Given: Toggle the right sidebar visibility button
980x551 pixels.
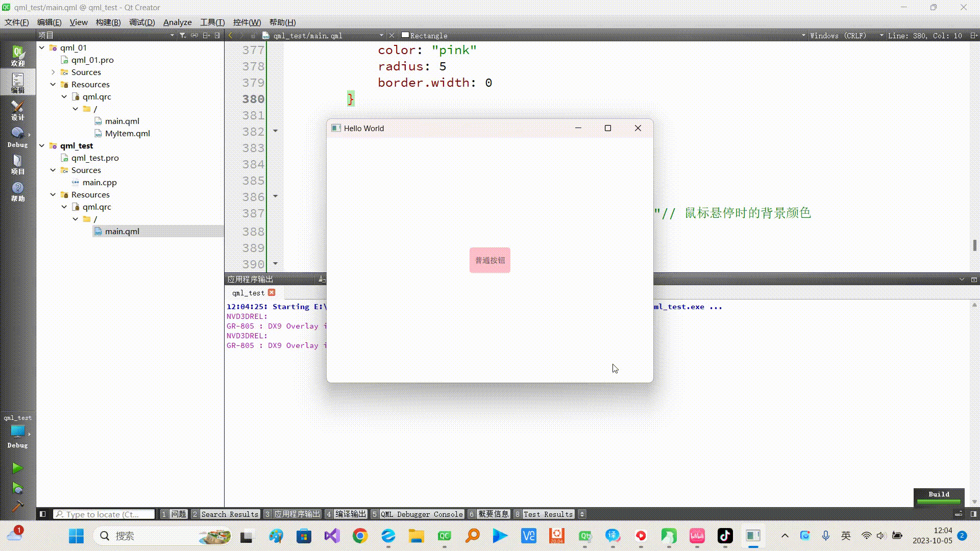Looking at the screenshot, I should coord(973,514).
